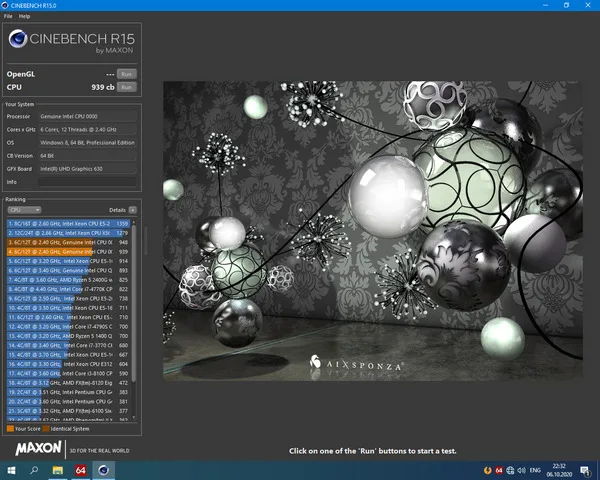600x480 pixels.
Task: Select top ranking entry 8C/16T Xeon 1359
Action: 68,223
